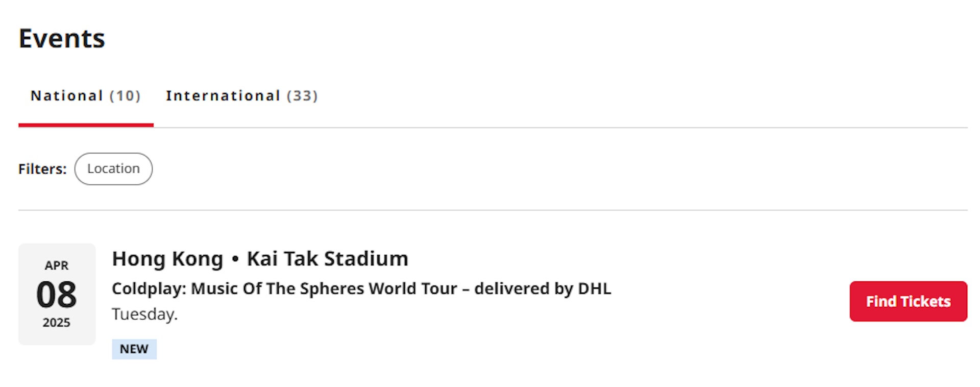This screenshot has height=387, width=980.
Task: Click the year 2025 in date tile
Action: [57, 323]
